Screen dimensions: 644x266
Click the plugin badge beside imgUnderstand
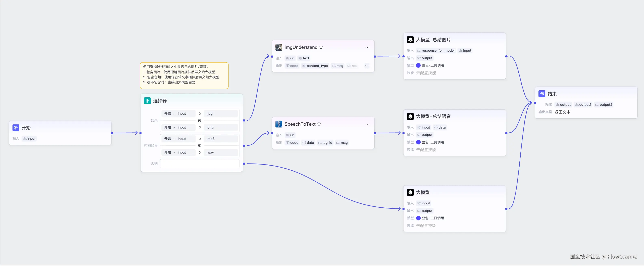(321, 47)
